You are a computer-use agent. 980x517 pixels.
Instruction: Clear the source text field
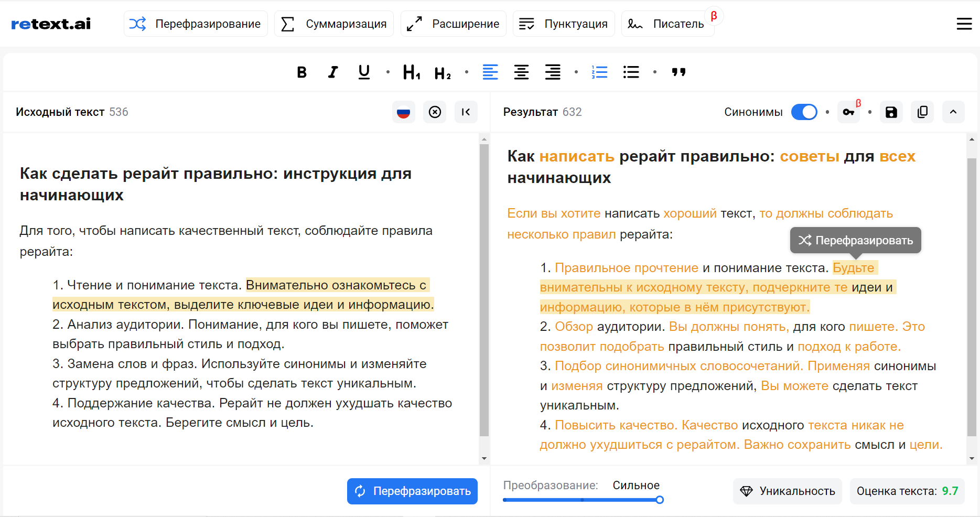click(435, 112)
